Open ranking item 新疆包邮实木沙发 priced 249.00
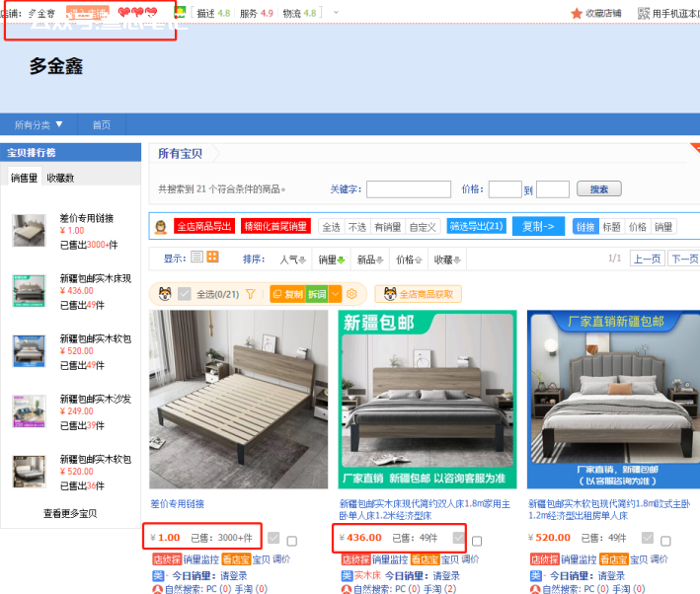The image size is (700, 594). [96, 399]
